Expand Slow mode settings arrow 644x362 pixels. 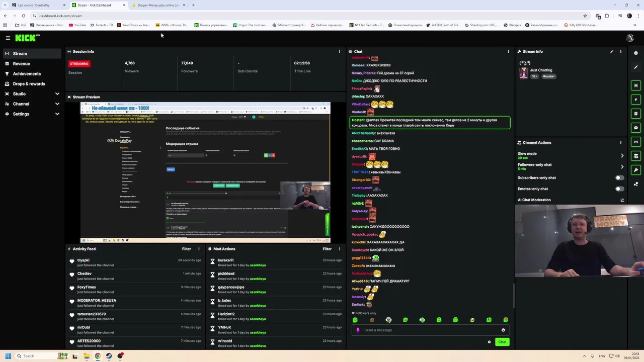click(x=622, y=156)
